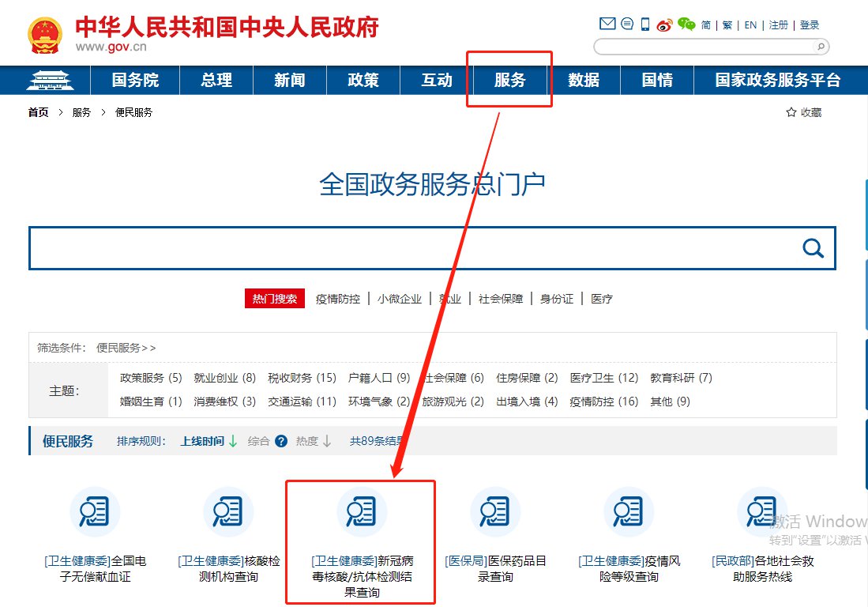Open 国家政务服务平台 in navbar

(778, 81)
